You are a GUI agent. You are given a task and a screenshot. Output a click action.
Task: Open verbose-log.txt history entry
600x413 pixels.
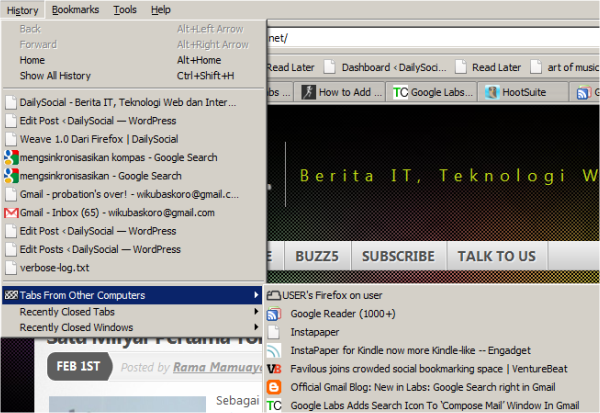[133, 268]
